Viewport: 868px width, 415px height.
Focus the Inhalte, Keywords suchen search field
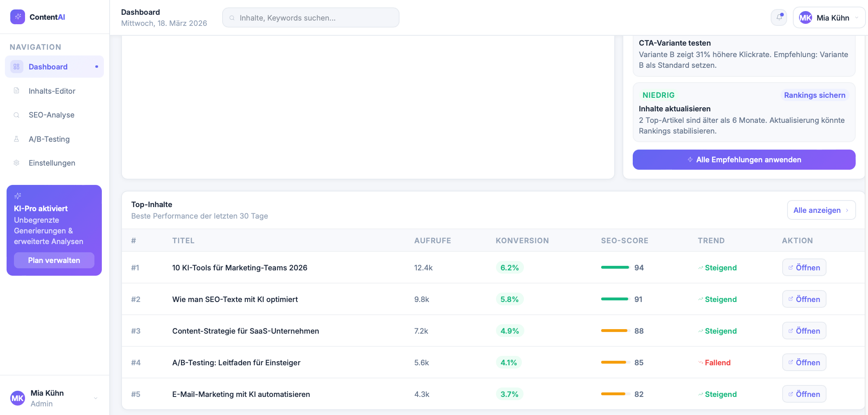click(x=311, y=18)
